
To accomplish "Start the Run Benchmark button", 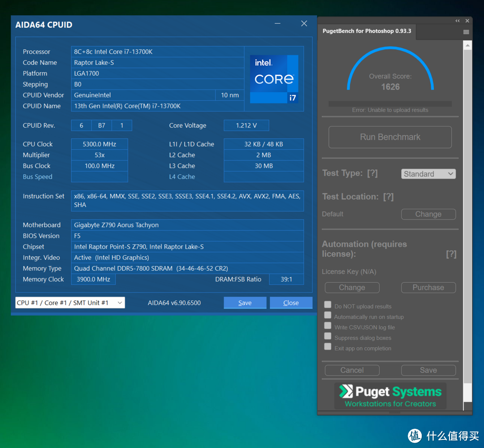I will pyautogui.click(x=390, y=137).
